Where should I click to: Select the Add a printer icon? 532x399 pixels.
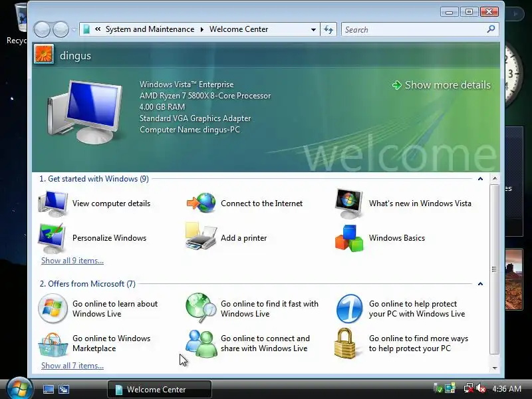pyautogui.click(x=201, y=237)
